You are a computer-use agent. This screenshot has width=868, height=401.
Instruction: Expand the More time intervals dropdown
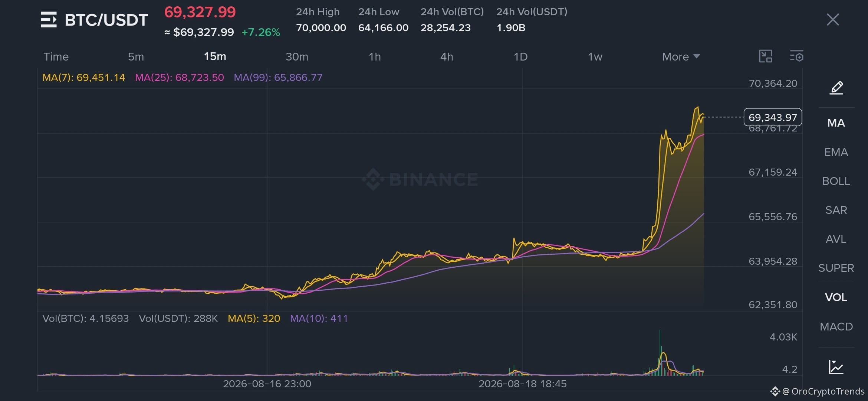(681, 57)
